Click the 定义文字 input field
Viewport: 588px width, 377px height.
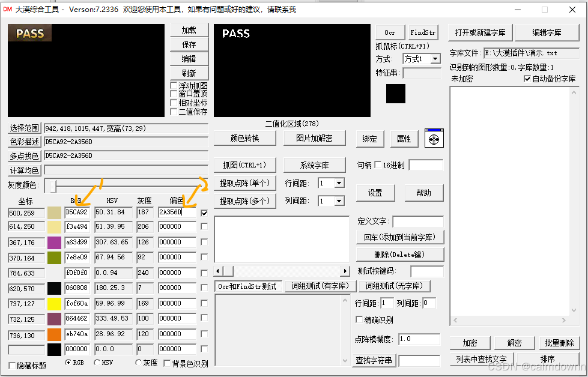(418, 222)
